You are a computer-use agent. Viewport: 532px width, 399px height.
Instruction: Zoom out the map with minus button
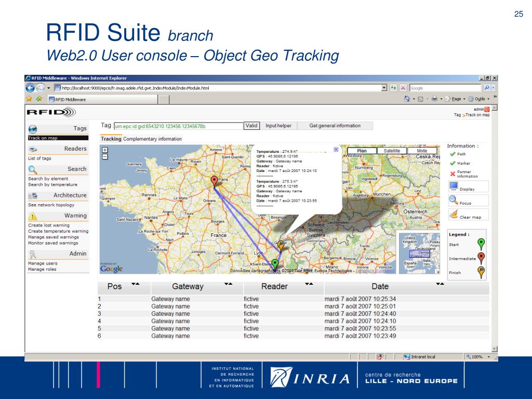(105, 156)
